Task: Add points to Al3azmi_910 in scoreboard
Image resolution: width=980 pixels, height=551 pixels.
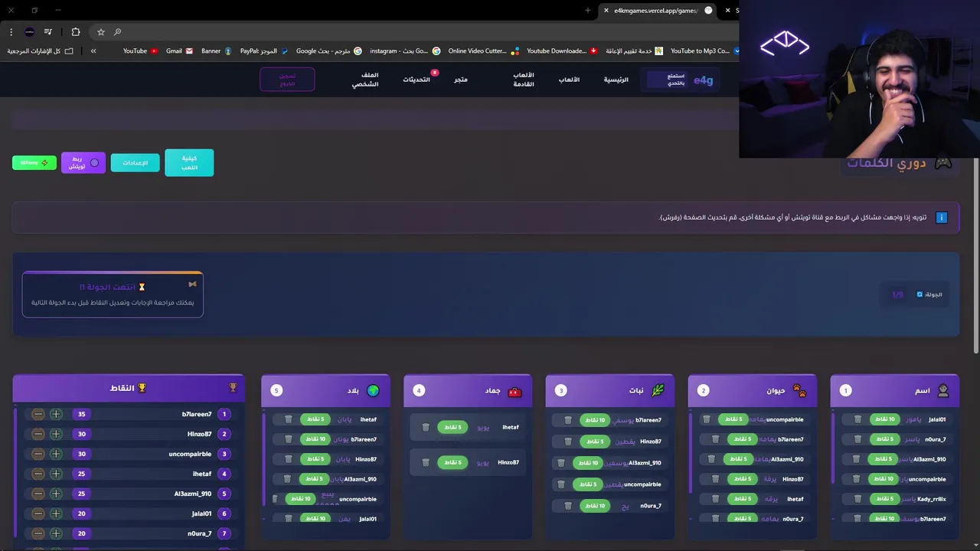Action: click(56, 494)
